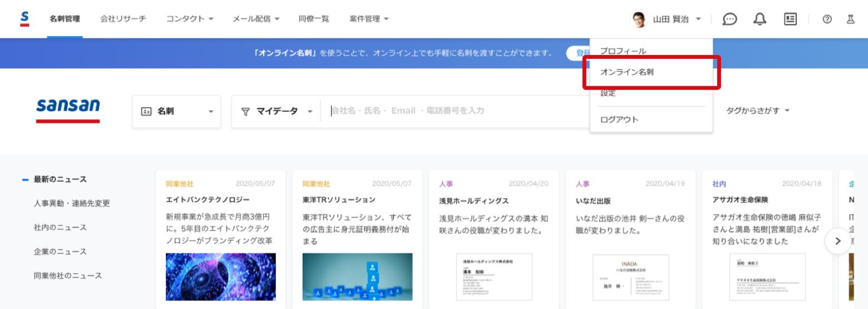The height and width of the screenshot is (309, 868).
Task: Click date 2020/04/18 on アサガオ card
Action: point(802,184)
